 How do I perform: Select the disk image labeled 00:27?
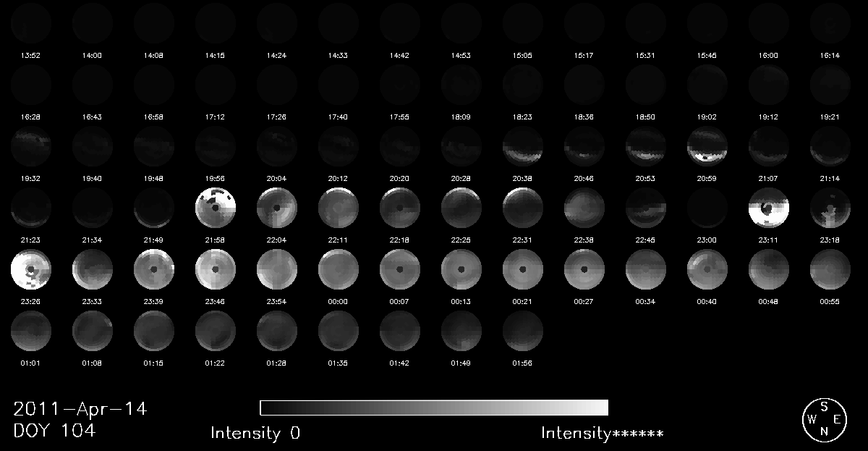click(584, 269)
